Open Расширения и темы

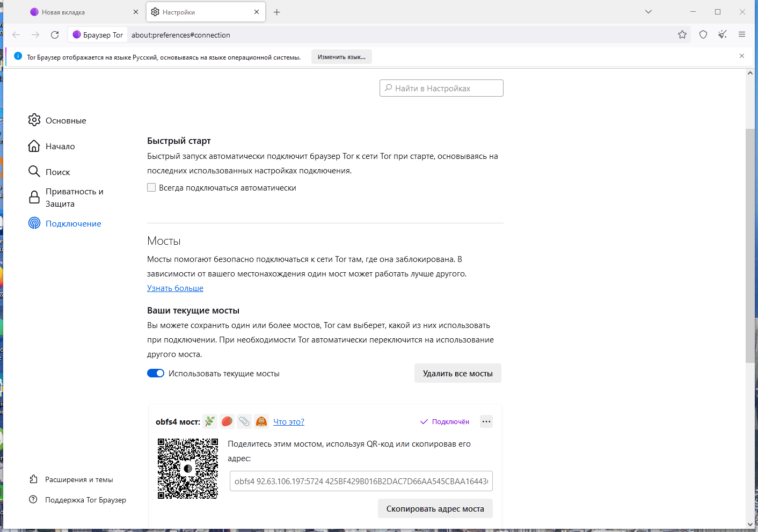click(x=71, y=479)
